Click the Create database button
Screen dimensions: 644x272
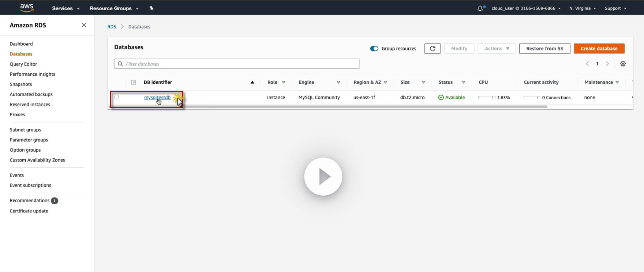tap(599, 49)
